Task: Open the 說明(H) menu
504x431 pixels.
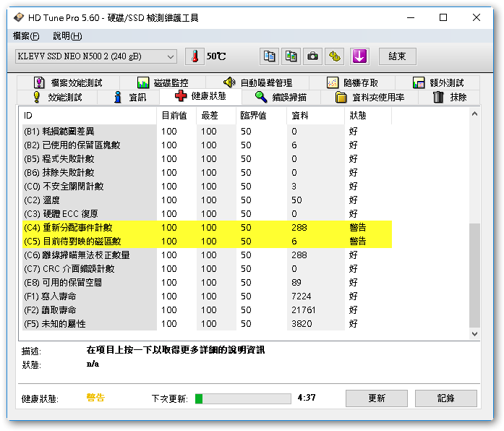Action: [x=67, y=36]
